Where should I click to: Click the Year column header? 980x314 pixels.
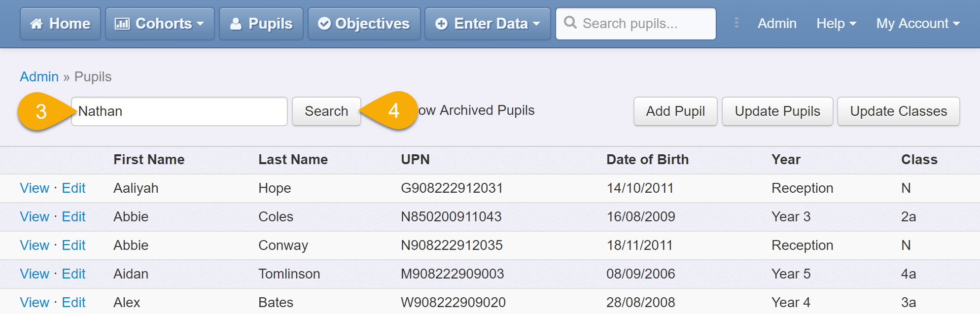786,160
